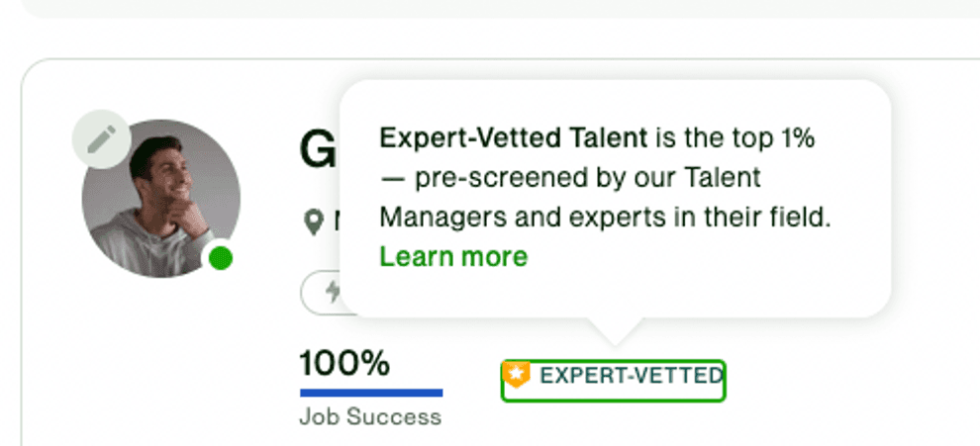This screenshot has width=980, height=446.
Task: Click 'Managers and experts in their field' text
Action: coord(605,218)
